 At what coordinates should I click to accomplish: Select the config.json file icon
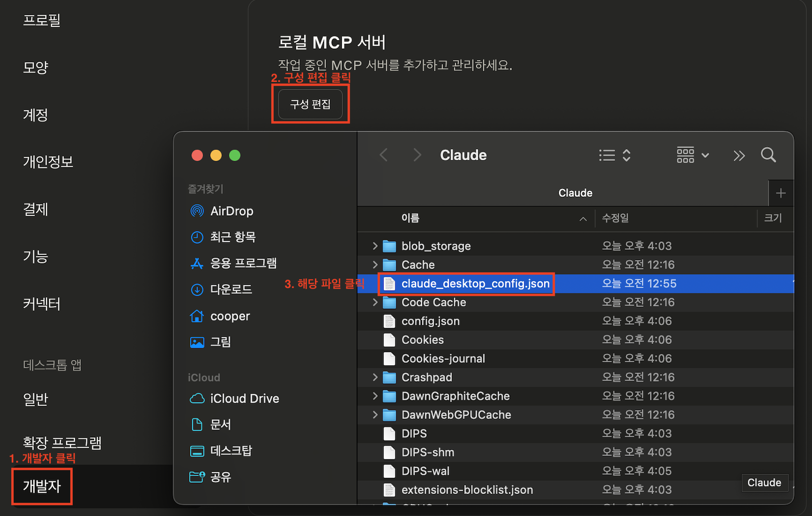[x=389, y=321]
